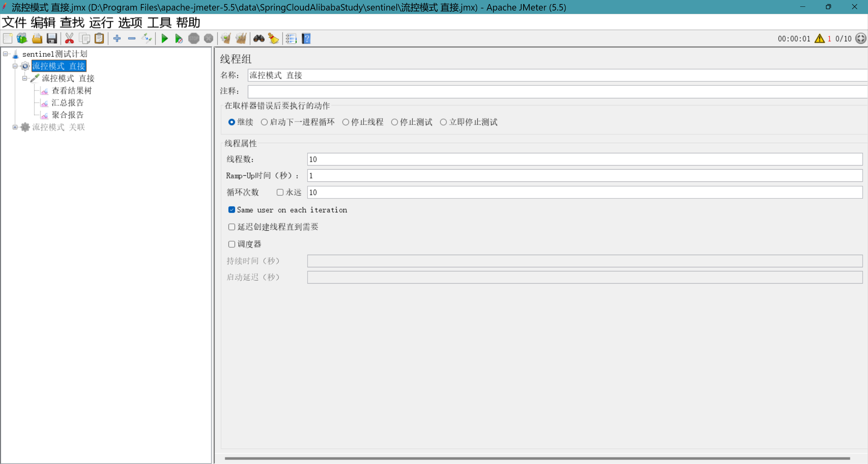Viewport: 868px width, 464px height.
Task: Select 查看结果树 in the tree
Action: coord(72,91)
